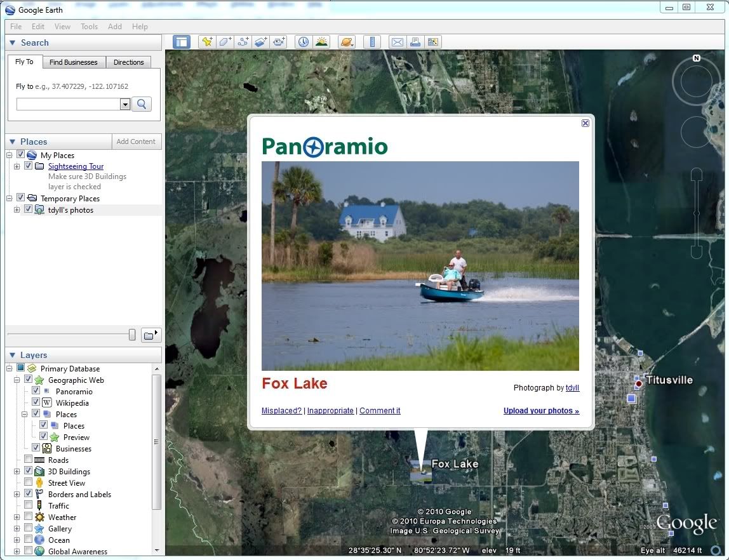The image size is (729, 560).
Task: Click the Fly To search input field
Action: [x=69, y=104]
